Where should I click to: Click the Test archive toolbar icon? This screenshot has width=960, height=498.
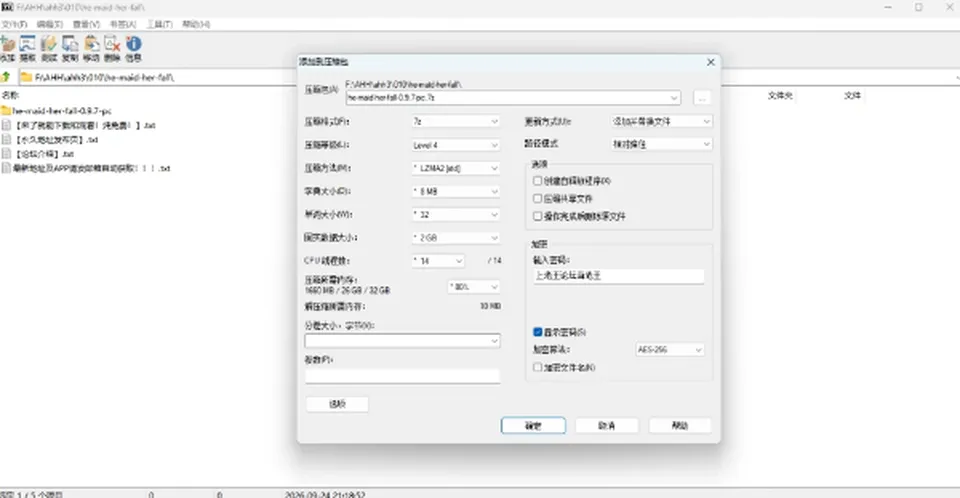(49, 44)
